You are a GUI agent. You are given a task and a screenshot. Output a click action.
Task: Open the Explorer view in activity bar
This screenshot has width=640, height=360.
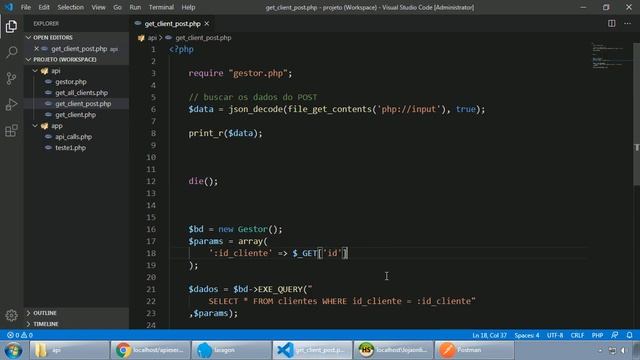[11, 27]
